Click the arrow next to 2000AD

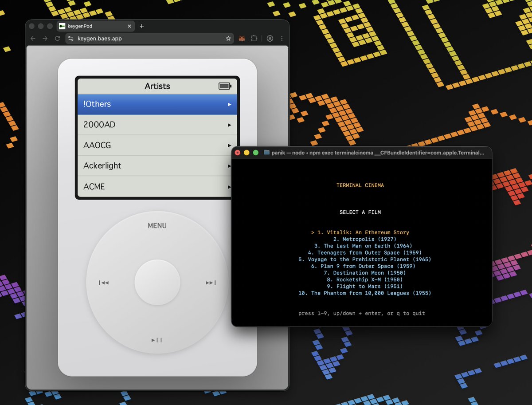tap(230, 125)
